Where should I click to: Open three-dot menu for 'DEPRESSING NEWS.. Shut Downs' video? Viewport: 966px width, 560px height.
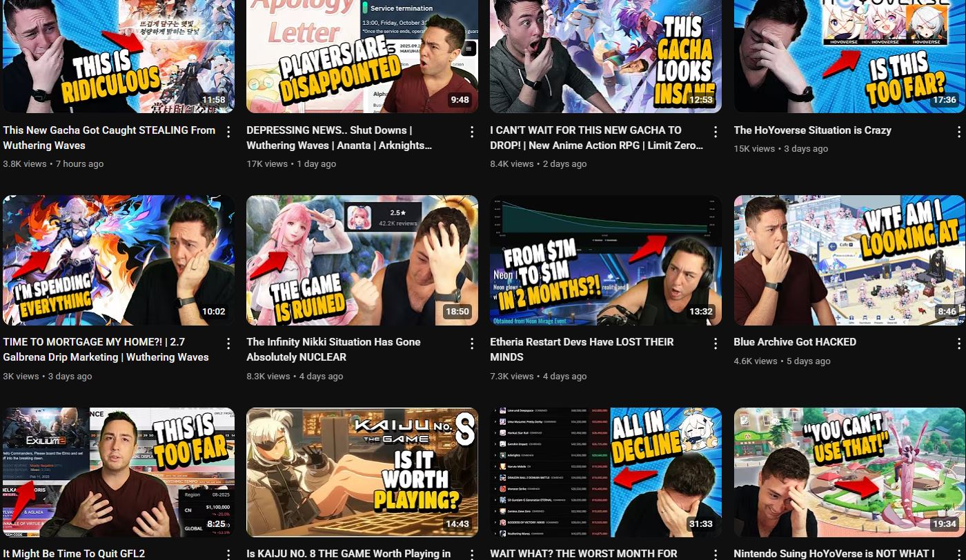472,132
